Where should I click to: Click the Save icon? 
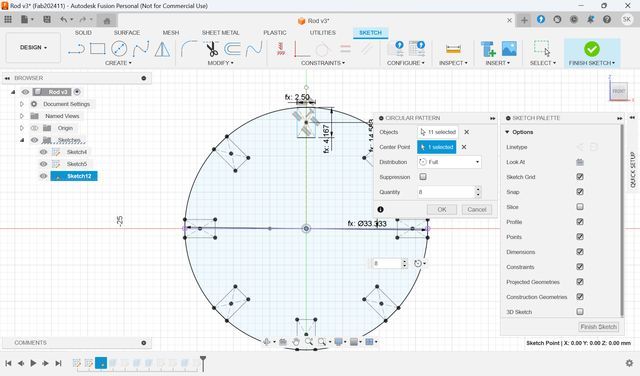(47, 19)
